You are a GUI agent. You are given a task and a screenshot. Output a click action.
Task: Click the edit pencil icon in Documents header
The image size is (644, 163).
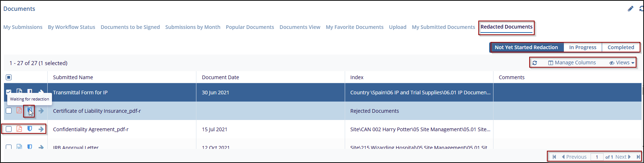click(x=630, y=9)
